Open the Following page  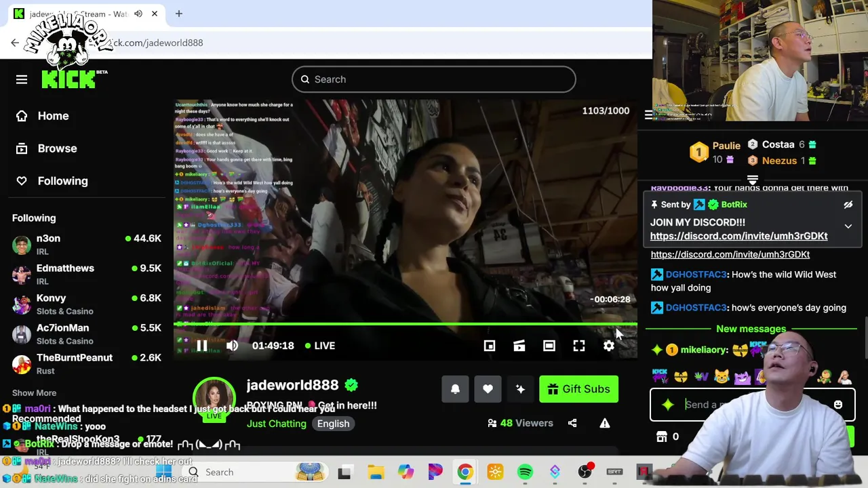(x=52, y=181)
